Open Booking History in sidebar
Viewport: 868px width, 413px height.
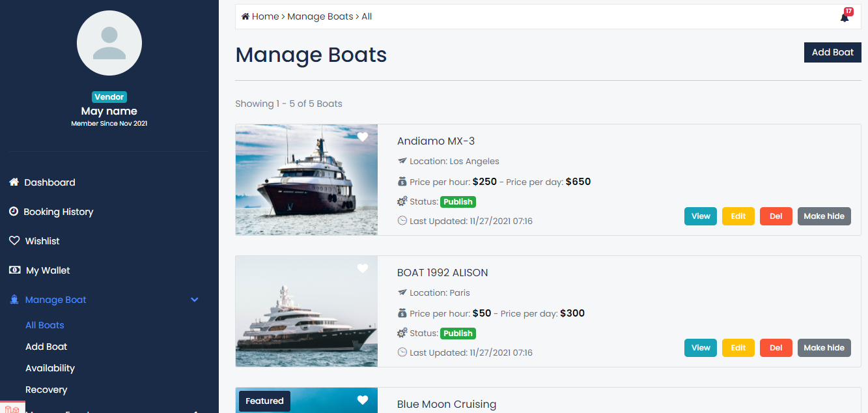(58, 212)
